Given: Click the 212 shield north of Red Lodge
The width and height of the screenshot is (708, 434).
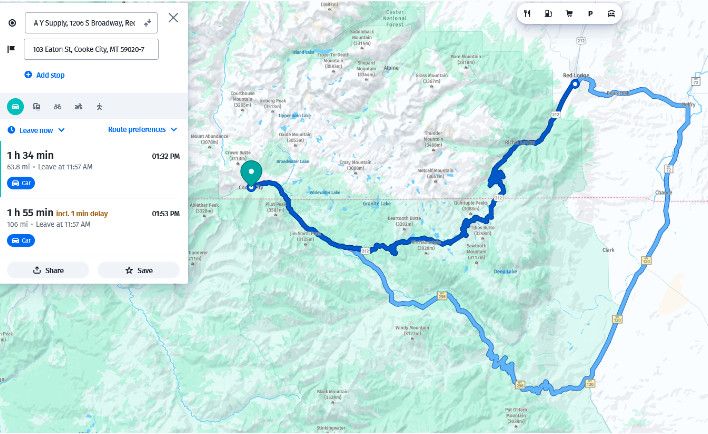Looking at the screenshot, I should (581, 41).
